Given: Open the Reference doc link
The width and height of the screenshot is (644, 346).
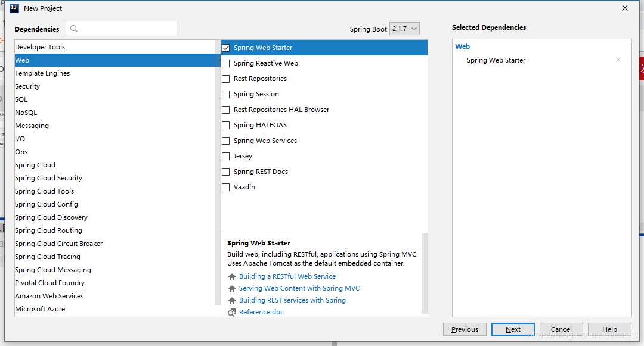Looking at the screenshot, I should 261,312.
